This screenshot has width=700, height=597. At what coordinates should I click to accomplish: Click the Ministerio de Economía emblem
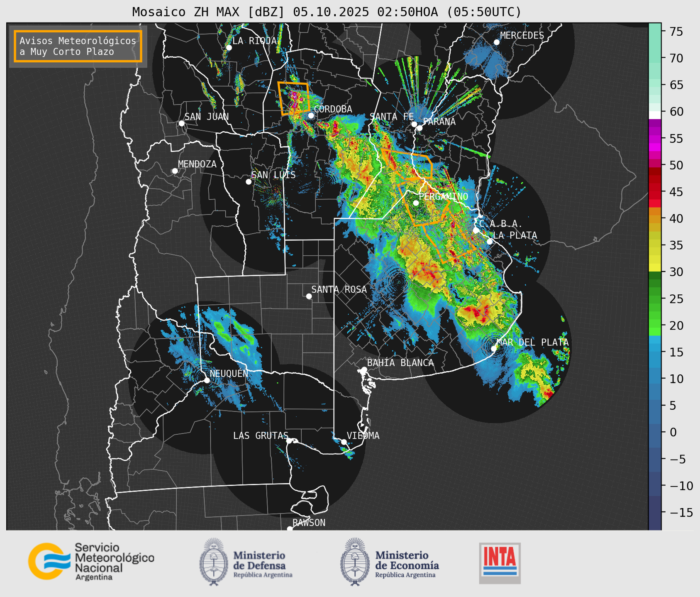point(355,562)
